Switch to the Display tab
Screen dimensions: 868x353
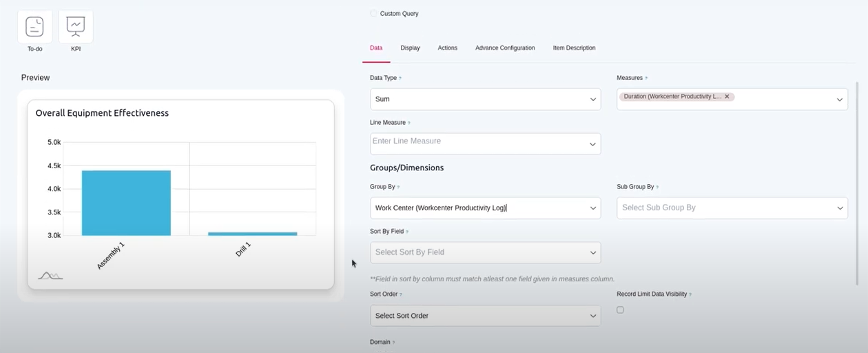410,48
